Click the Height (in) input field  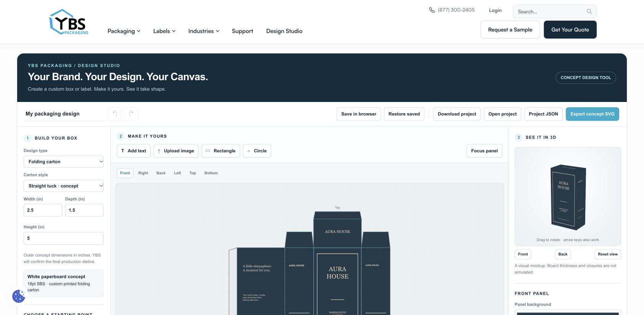point(64,238)
